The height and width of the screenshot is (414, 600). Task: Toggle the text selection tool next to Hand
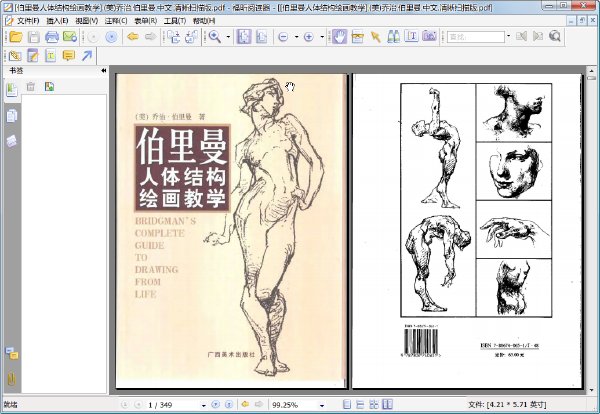click(x=357, y=37)
